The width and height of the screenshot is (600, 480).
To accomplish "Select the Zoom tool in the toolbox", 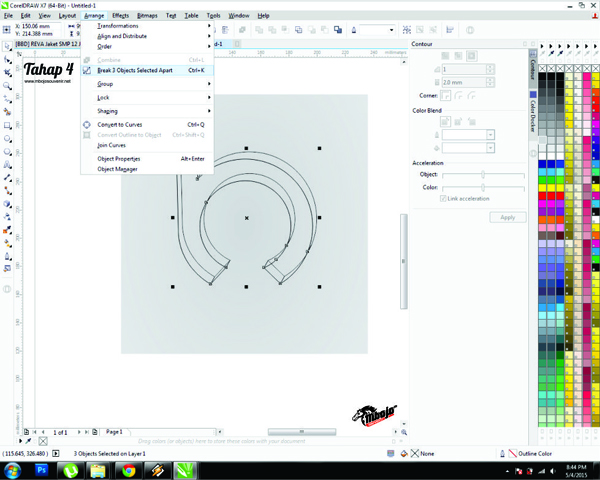I will point(7,86).
